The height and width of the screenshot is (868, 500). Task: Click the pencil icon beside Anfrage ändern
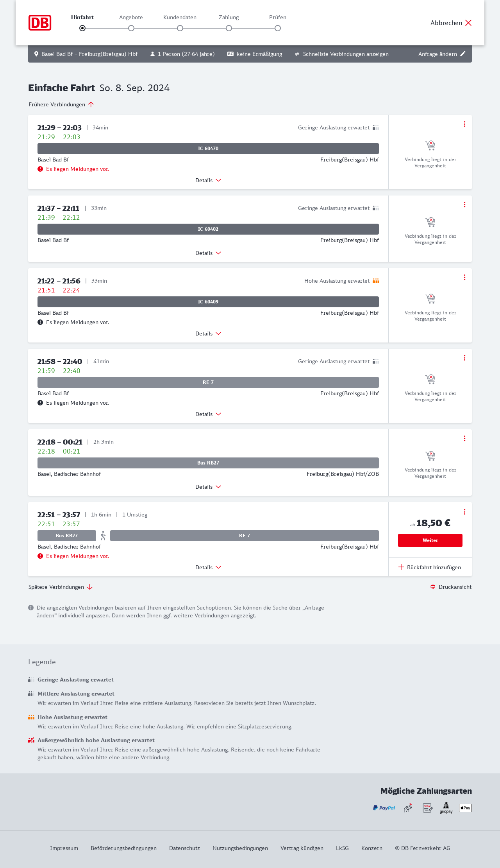click(x=463, y=54)
